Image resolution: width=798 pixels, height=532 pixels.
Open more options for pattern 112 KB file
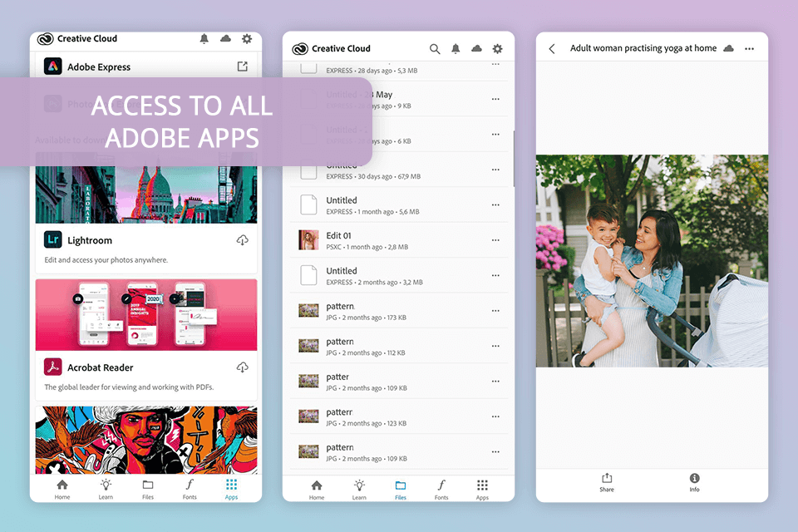495,346
